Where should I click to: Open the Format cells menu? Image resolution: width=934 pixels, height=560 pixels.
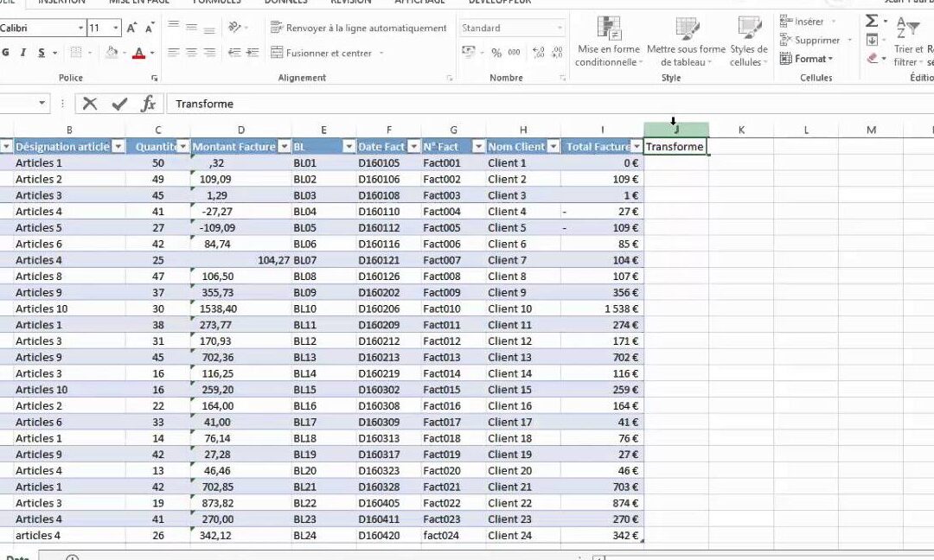806,58
